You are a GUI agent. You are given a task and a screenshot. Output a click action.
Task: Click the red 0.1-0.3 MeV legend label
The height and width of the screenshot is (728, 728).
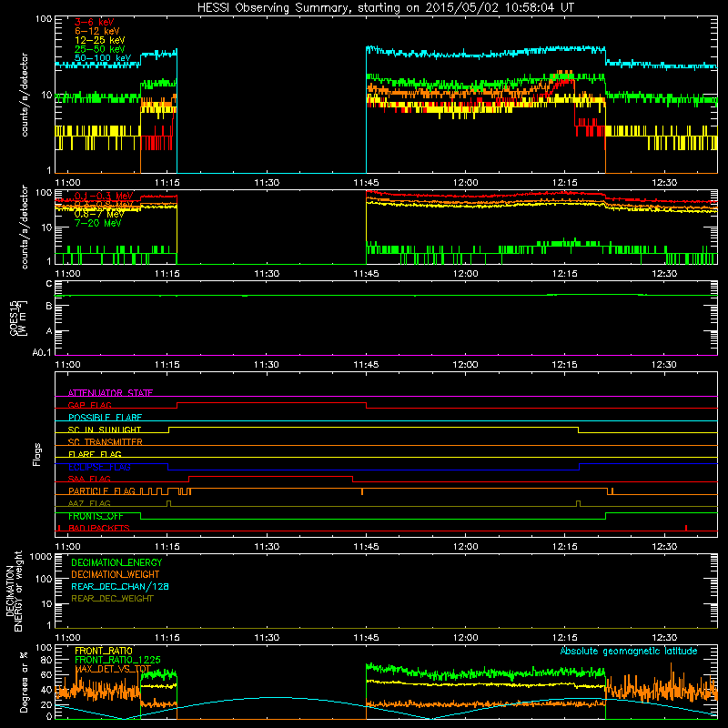click(x=104, y=196)
